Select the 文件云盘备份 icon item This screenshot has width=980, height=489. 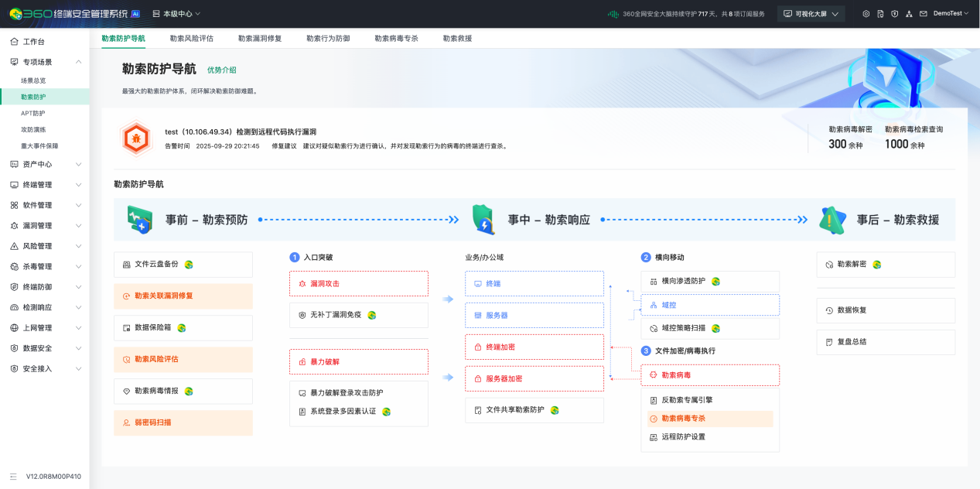coord(183,264)
